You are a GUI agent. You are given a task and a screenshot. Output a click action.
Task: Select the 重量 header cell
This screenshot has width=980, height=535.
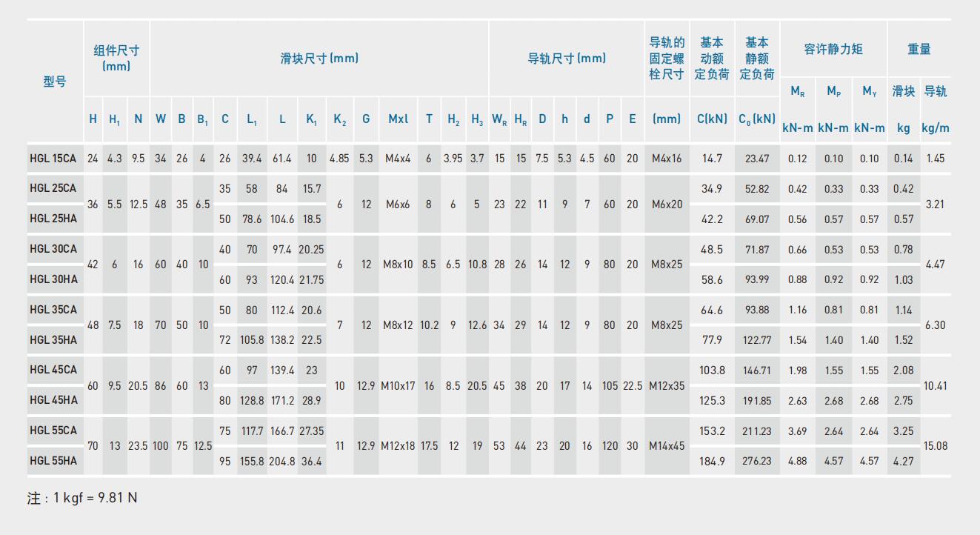click(919, 49)
